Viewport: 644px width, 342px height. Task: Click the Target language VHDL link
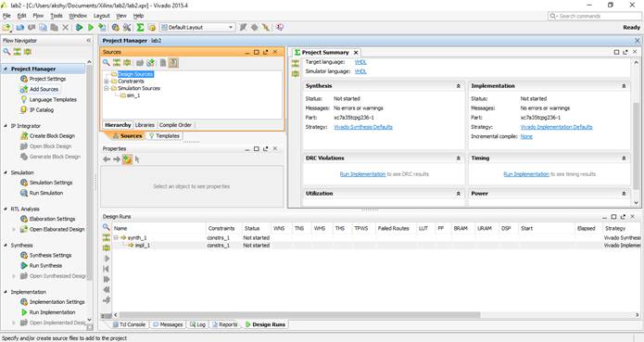pos(360,62)
